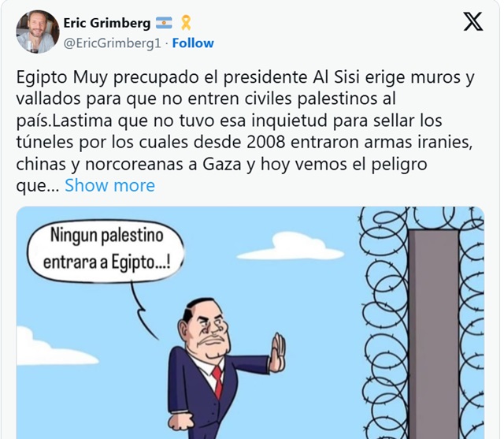This screenshot has width=504, height=439.
Task: Follow the @EricGrimberg1 account
Action: click(193, 43)
